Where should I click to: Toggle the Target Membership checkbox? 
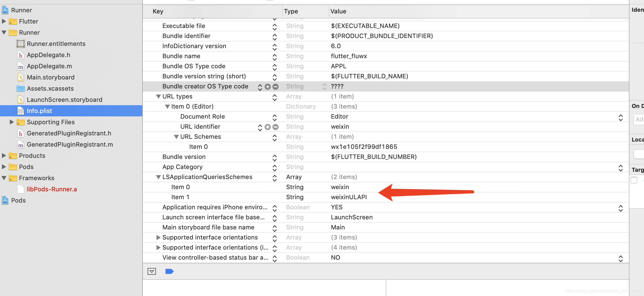(x=634, y=180)
